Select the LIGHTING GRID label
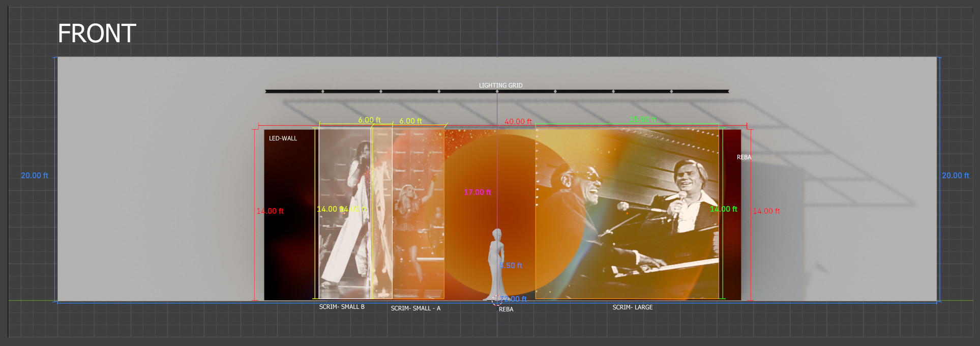The image size is (980, 346). (500, 85)
